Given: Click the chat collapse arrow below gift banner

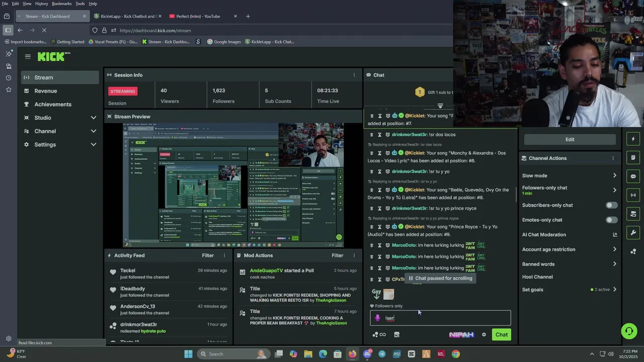Looking at the screenshot, I should (x=440, y=106).
